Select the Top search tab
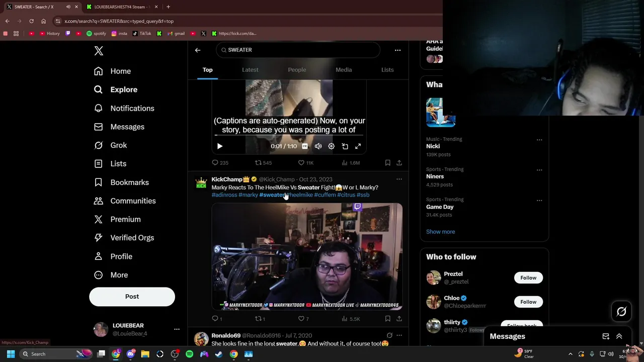 207,70
